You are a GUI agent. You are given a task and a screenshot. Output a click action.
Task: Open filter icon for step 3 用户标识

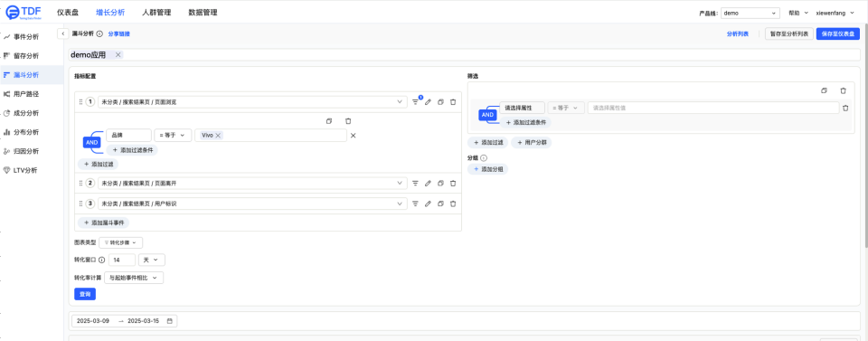coord(415,204)
